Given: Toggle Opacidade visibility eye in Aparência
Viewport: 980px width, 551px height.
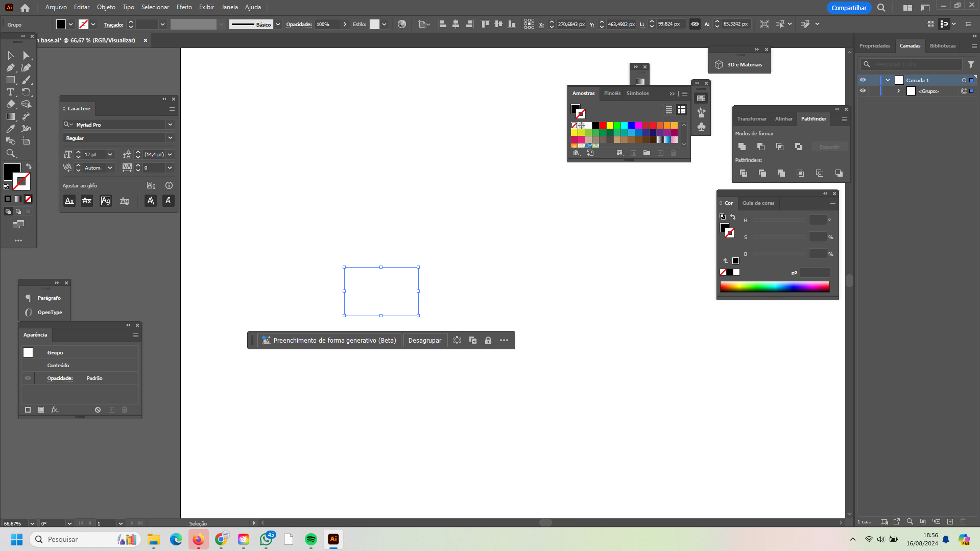Looking at the screenshot, I should coord(28,378).
